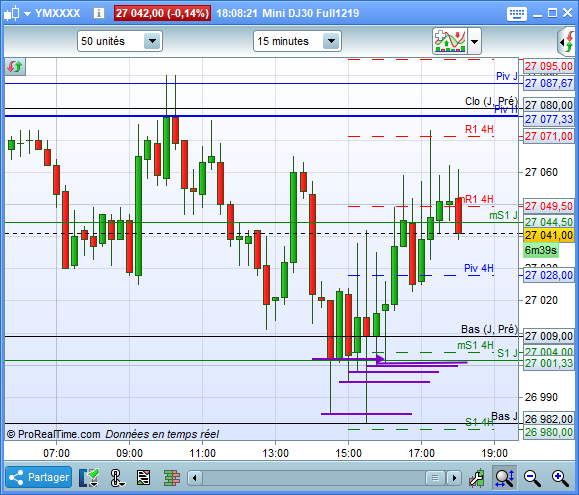Image resolution: width=579 pixels, height=495 pixels.
Task: Open the 15 minutes timeframe dropdown
Action: (x=297, y=41)
